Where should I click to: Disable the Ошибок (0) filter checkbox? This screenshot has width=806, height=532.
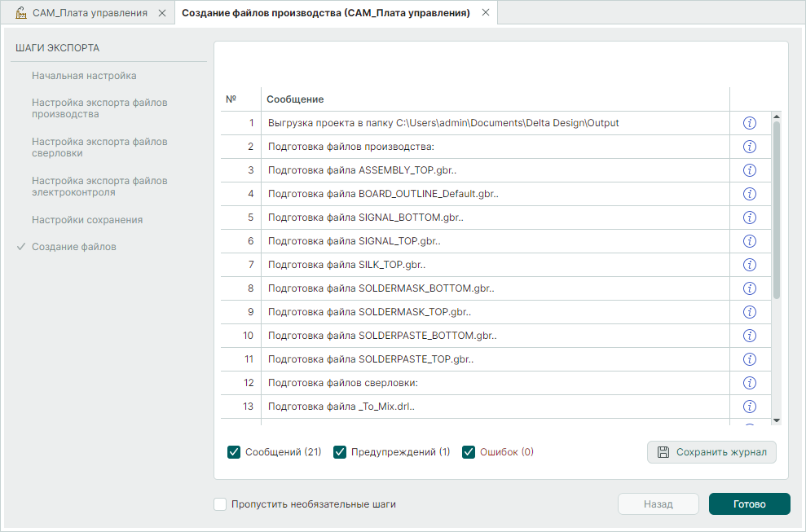[469, 452]
